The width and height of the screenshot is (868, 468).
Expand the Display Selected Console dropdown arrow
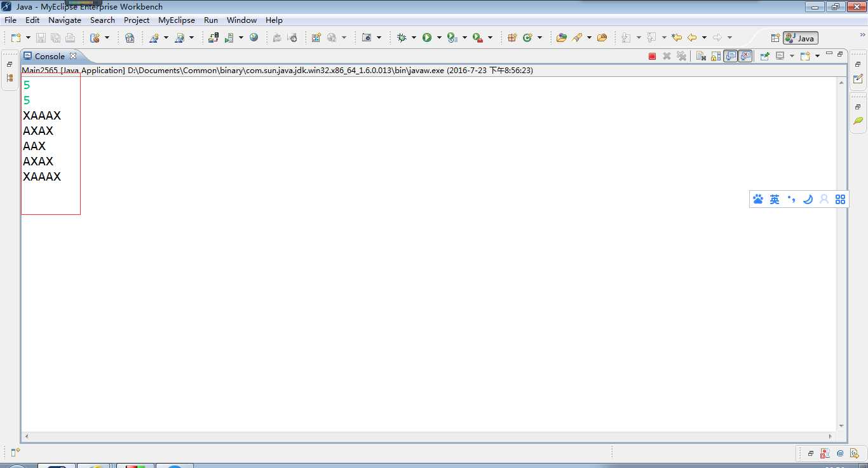(792, 56)
